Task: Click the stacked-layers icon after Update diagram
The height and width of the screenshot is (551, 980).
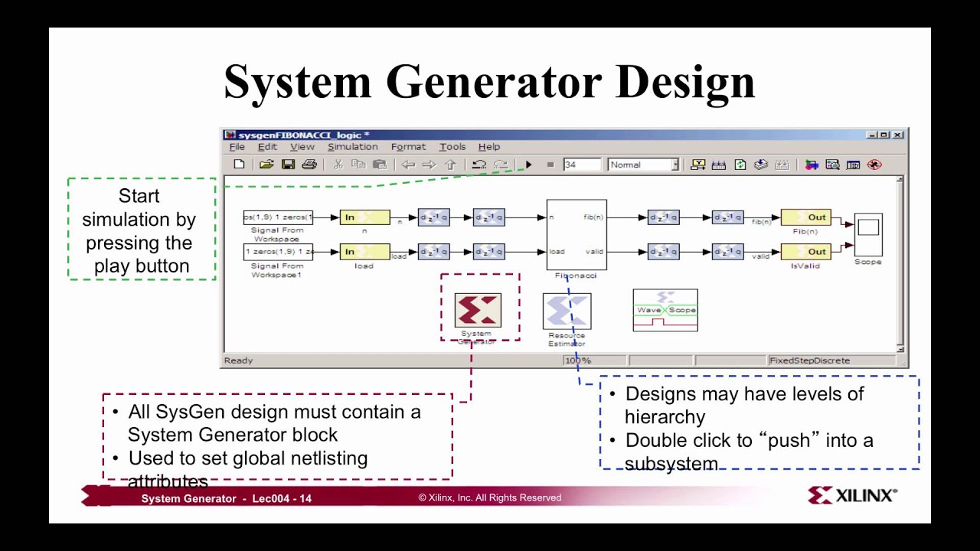Action: click(761, 165)
